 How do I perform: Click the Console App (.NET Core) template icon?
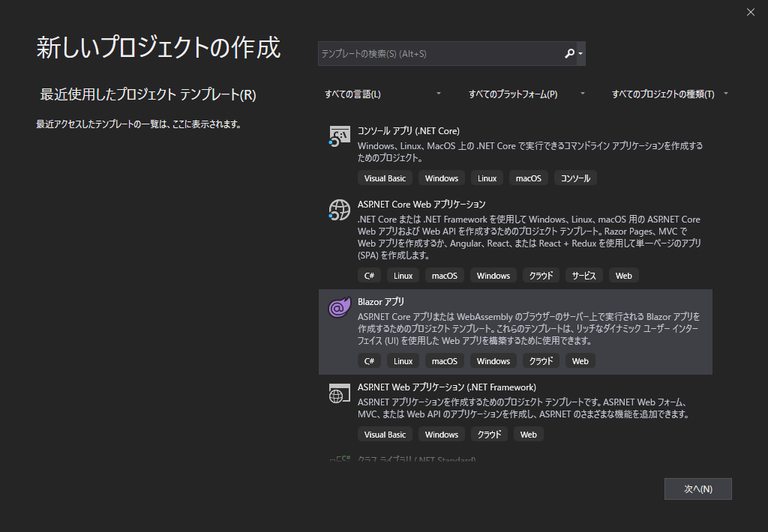[x=340, y=136]
